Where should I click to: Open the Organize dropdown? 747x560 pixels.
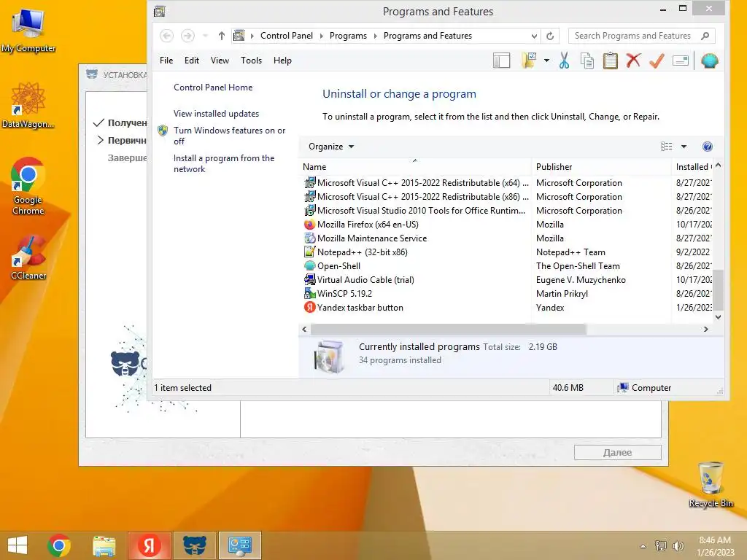331,147
